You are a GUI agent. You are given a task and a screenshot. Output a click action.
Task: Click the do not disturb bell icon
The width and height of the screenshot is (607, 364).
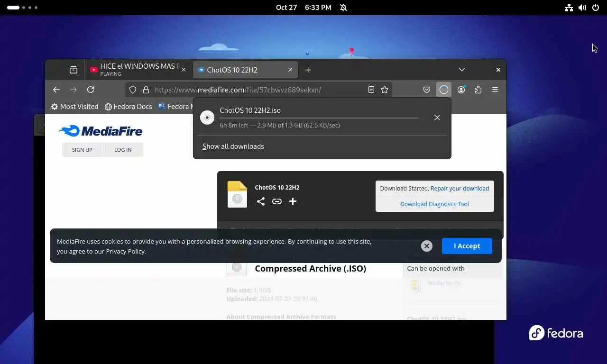coord(343,8)
